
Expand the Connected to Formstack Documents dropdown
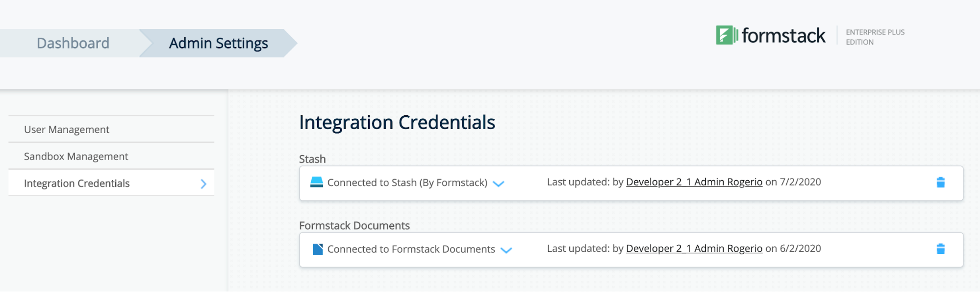(x=506, y=250)
